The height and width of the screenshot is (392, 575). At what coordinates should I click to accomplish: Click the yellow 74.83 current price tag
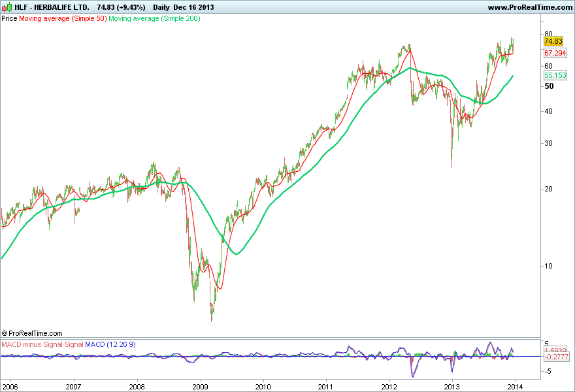click(x=553, y=41)
